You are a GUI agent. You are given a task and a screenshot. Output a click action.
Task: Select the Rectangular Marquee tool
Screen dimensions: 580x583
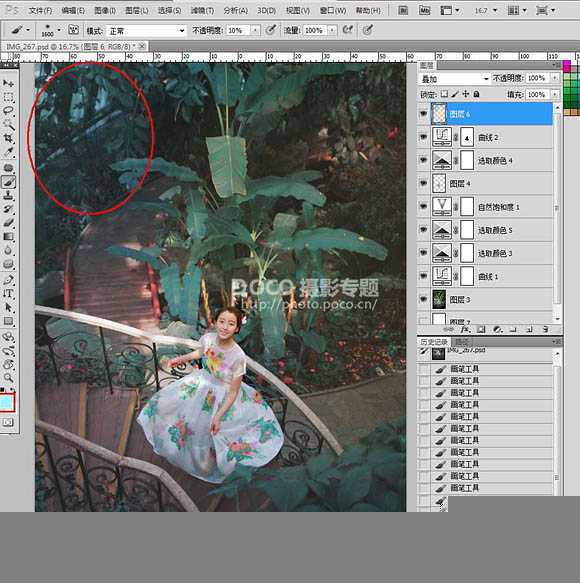[8, 97]
